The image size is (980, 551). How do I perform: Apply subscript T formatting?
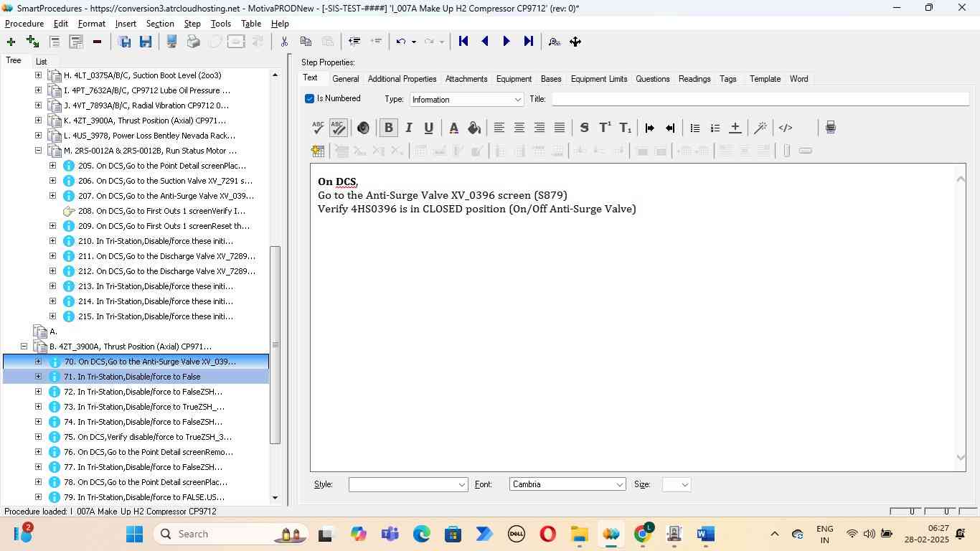(x=625, y=128)
